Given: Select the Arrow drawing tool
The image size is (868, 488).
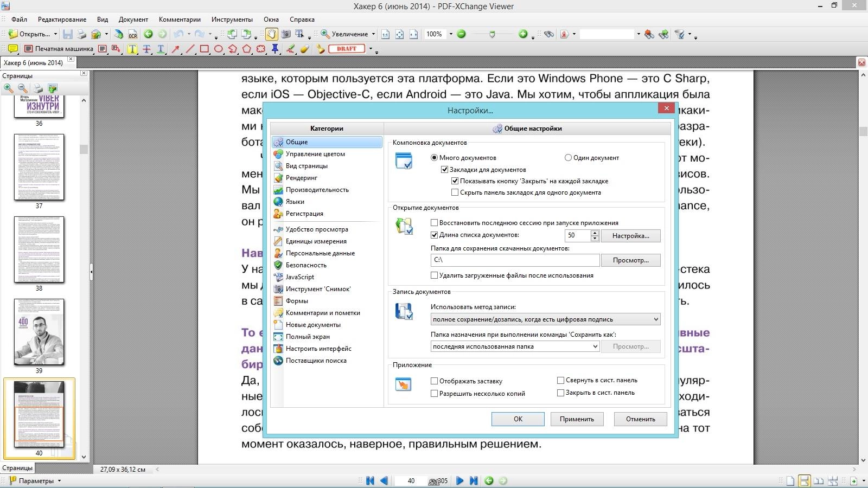Looking at the screenshot, I should click(x=175, y=49).
